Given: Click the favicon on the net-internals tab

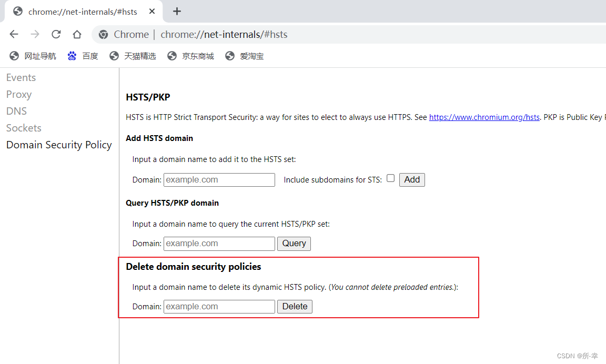Looking at the screenshot, I should point(17,11).
